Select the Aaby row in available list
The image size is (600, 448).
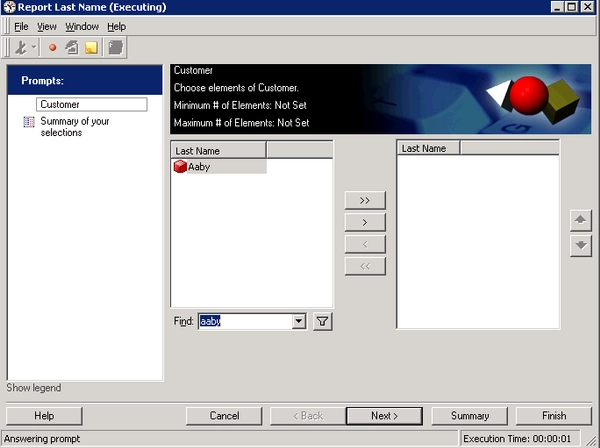(x=219, y=167)
